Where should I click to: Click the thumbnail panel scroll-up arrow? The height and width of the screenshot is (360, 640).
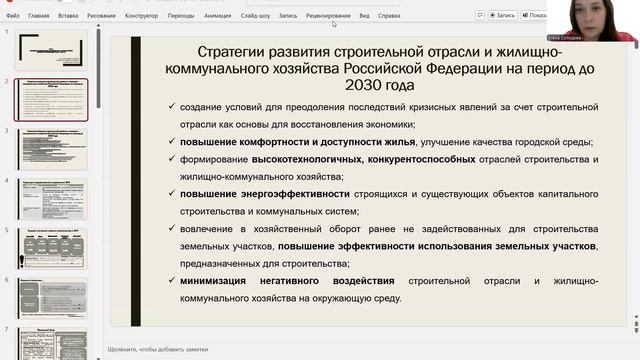(98, 25)
